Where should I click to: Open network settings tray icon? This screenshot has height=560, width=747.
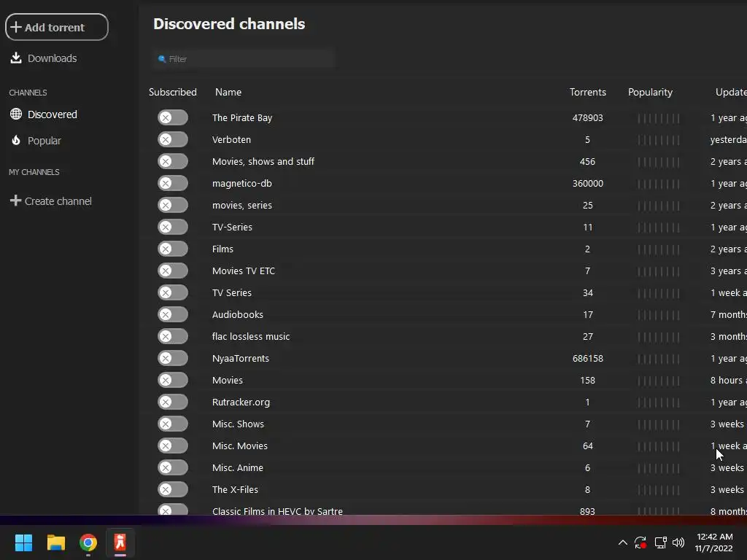pyautogui.click(x=660, y=542)
